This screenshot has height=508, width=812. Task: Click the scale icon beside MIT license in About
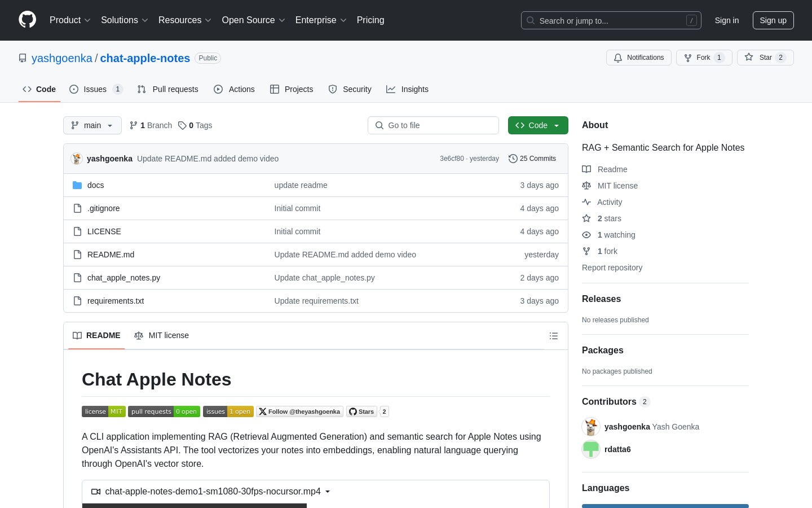point(586,186)
